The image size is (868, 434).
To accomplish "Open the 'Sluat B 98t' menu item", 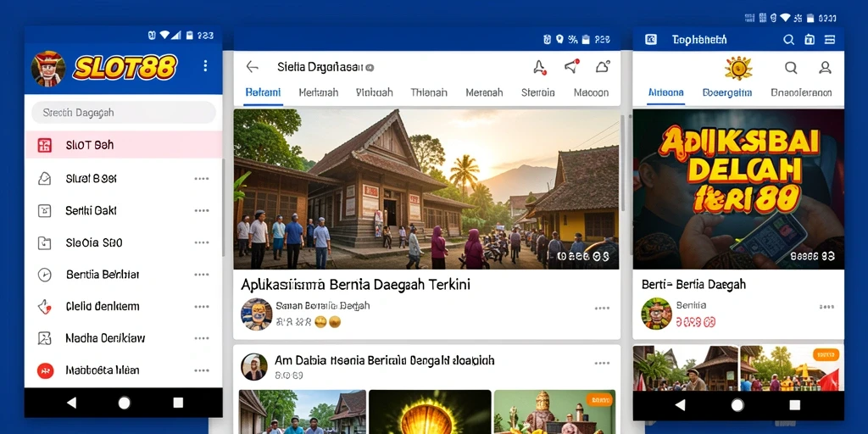I will click(x=91, y=178).
